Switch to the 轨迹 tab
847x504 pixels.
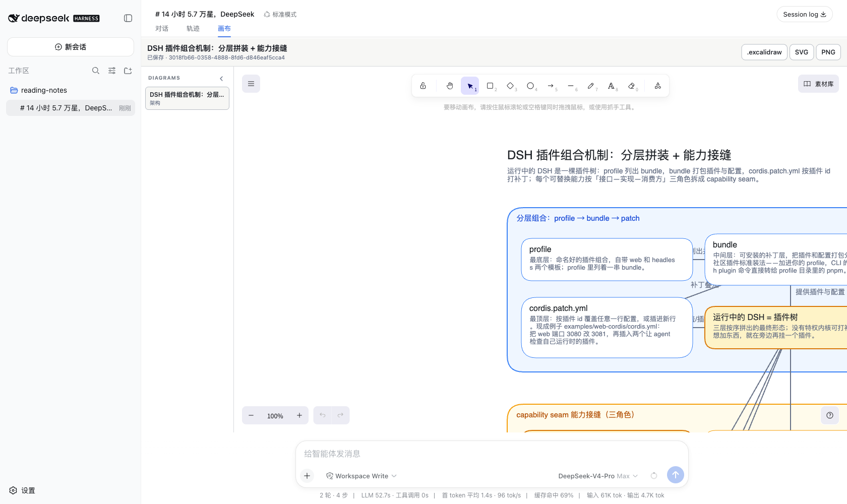(193, 29)
